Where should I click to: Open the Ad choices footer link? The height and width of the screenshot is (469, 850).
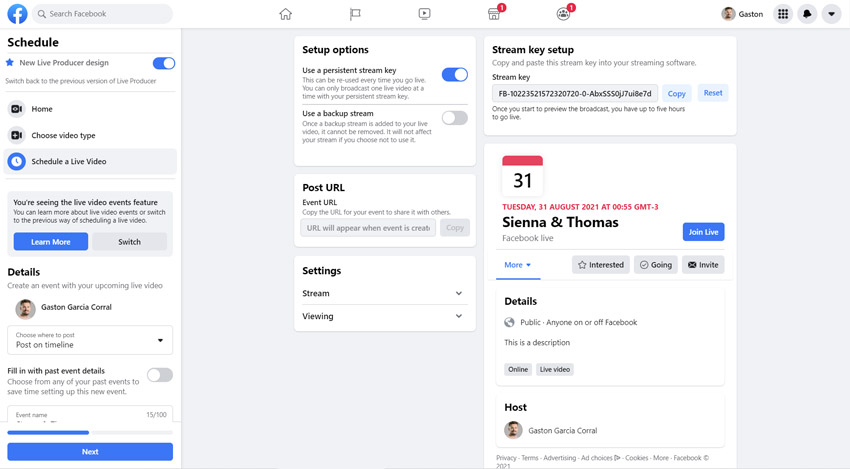click(x=601, y=458)
